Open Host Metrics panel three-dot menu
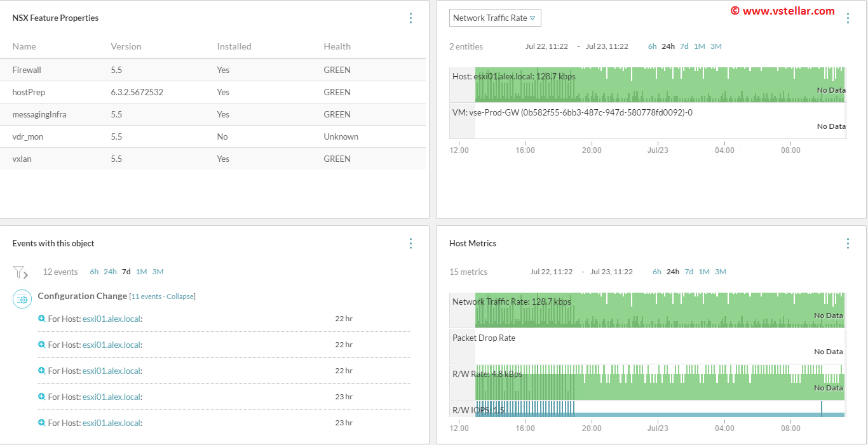Screen dimensions: 868x445 tap(847, 243)
